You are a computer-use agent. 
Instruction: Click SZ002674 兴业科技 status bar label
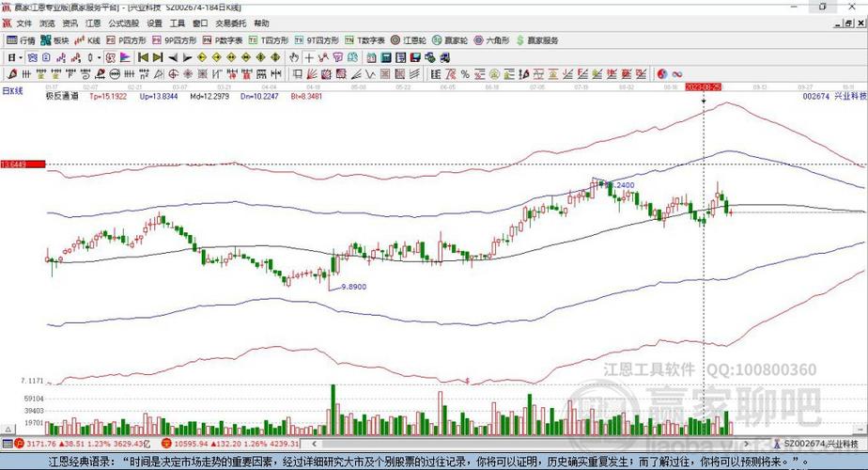click(816, 444)
